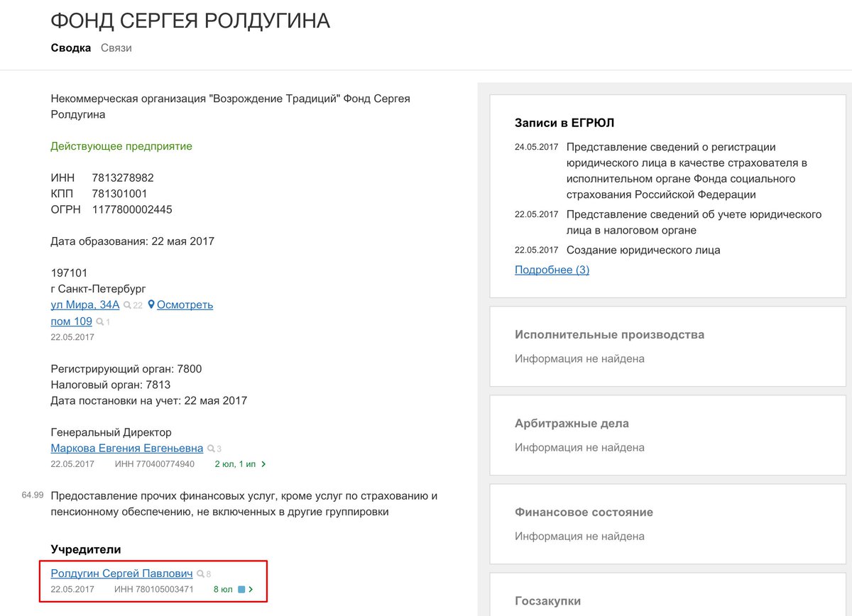The image size is (852, 616).
Task: Click the Регистрирующий орган: 7800 line
Action: click(x=126, y=369)
